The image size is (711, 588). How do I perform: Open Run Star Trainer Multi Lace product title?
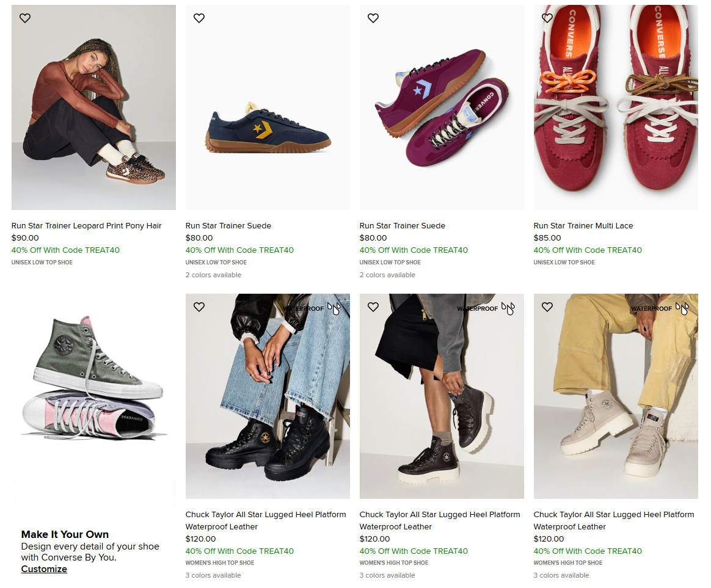pyautogui.click(x=583, y=226)
